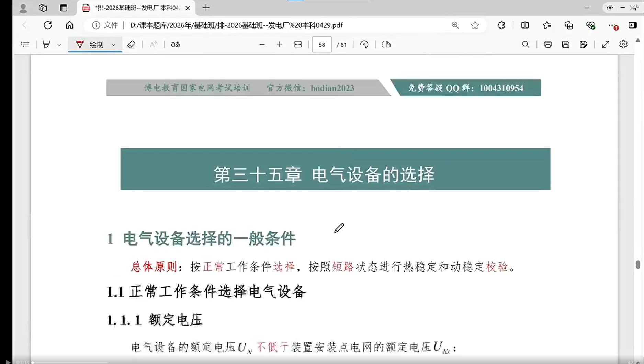Toggle PDF table of contents
This screenshot has width=644, height=364.
[25, 44]
